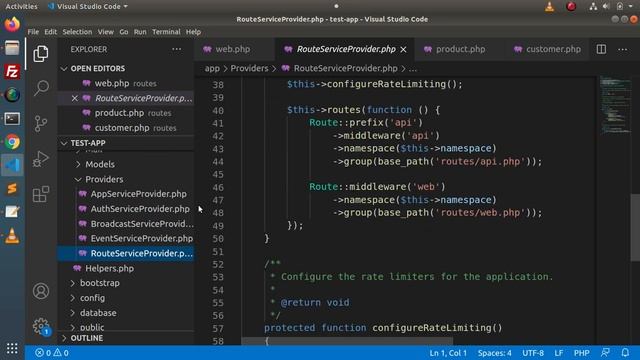This screenshot has height=360, width=640.
Task: Open the text editor icon in dock
Action: pyautogui.click(x=12, y=212)
